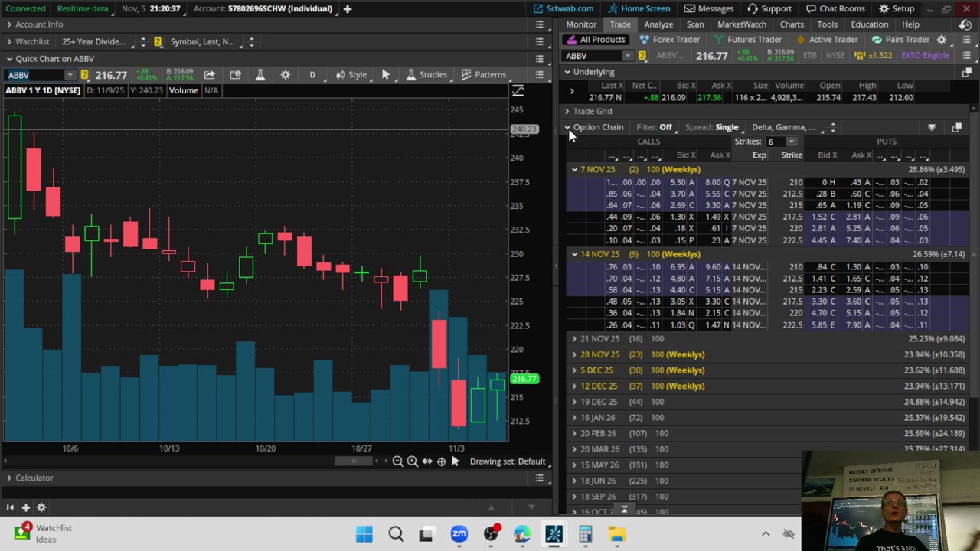Image resolution: width=980 pixels, height=551 pixels.
Task: Switch to the MarketWatch tab
Action: 742,24
